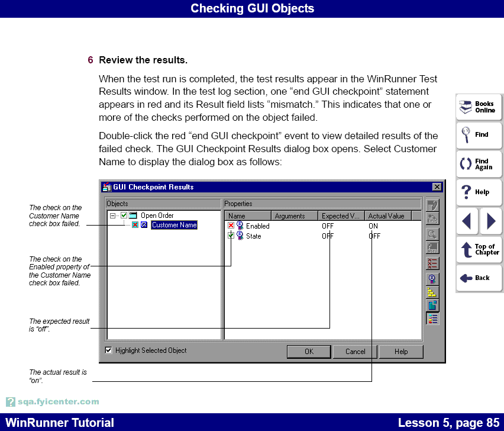The image size is (504, 431).
Task: Click the yellow bricks toolbar icon
Action: pos(432,292)
